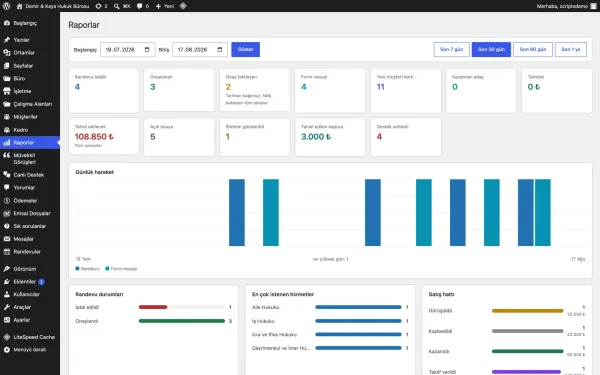Viewport: 600px width, 375px height.
Task: Click the İş Hukuku service bar
Action: point(358,321)
